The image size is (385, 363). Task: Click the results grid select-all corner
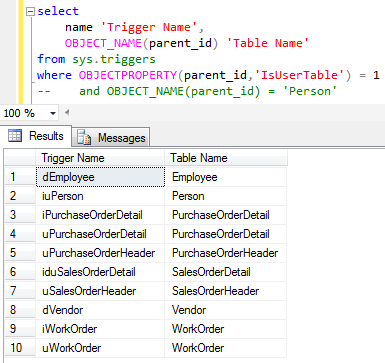click(x=20, y=158)
